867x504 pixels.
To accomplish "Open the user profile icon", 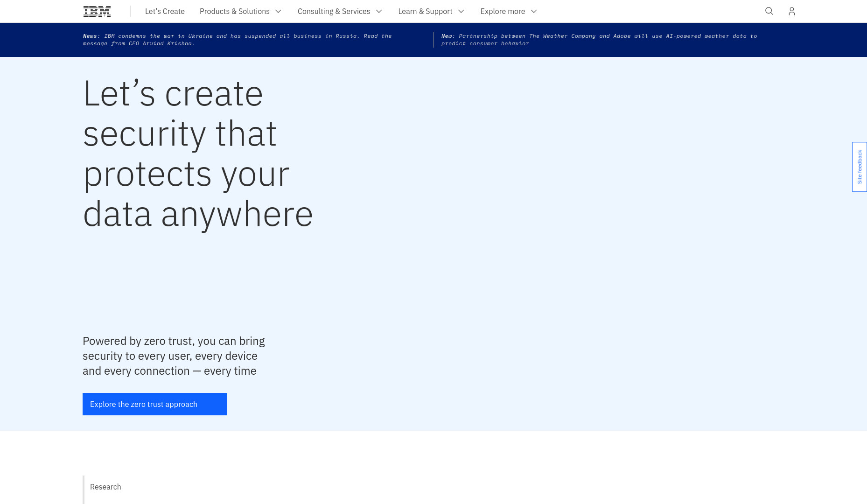I will click(792, 11).
